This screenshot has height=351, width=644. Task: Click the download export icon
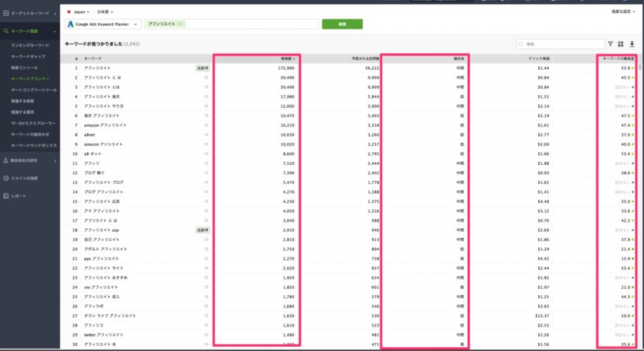pyautogui.click(x=631, y=44)
